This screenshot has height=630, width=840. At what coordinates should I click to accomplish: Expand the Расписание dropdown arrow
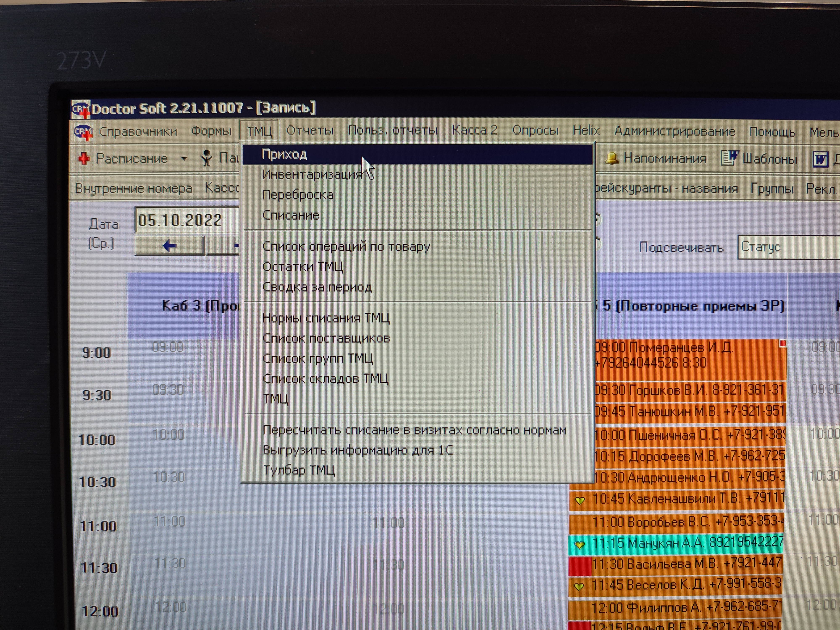click(184, 158)
